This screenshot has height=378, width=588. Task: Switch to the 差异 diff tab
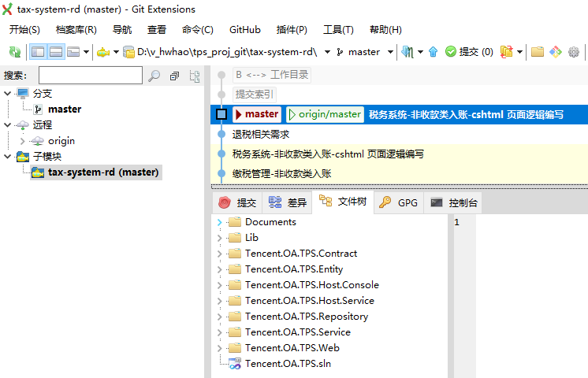point(287,202)
